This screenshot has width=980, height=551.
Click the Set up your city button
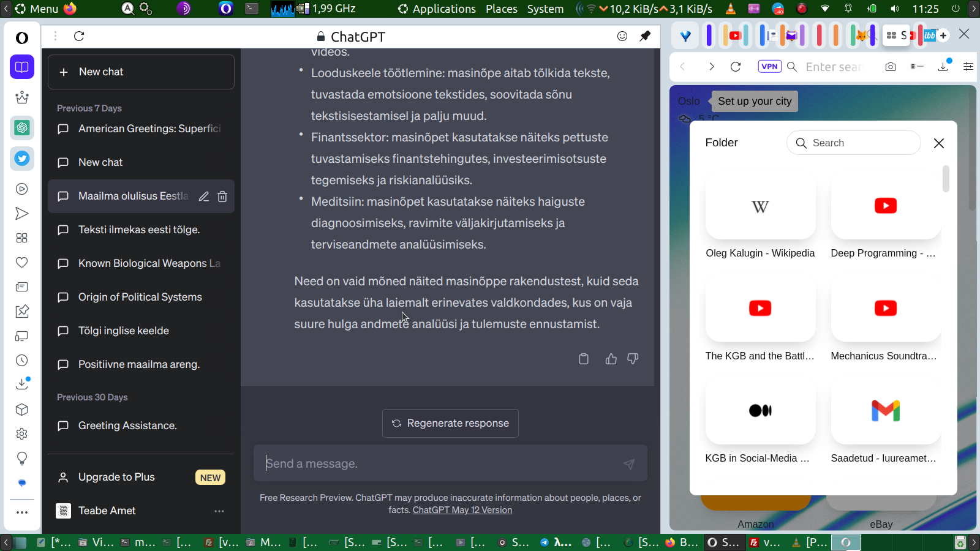coord(755,101)
